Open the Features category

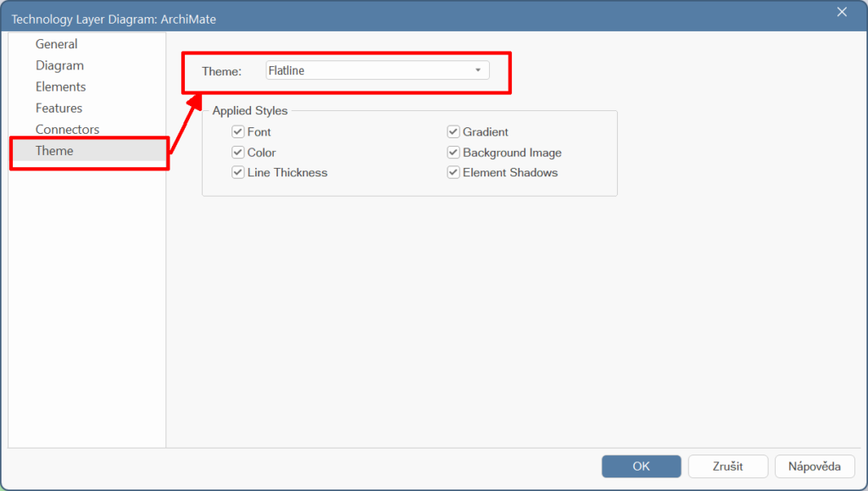(x=58, y=108)
